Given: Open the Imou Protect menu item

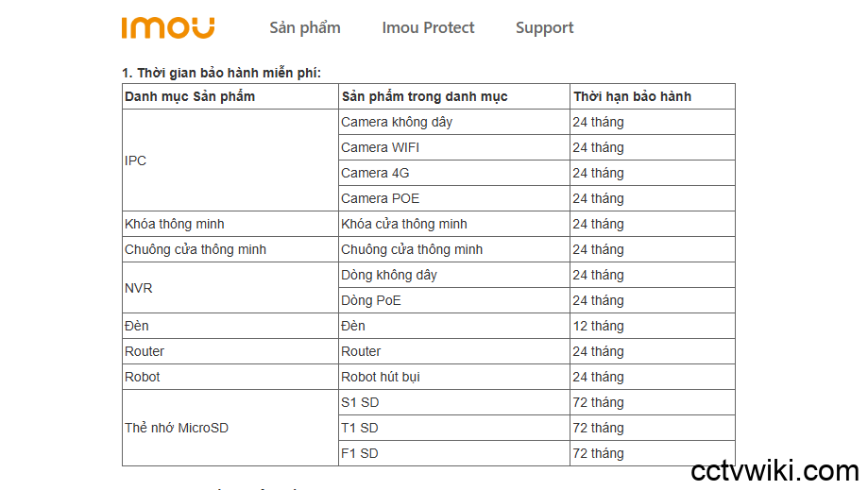Looking at the screenshot, I should (x=428, y=27).
